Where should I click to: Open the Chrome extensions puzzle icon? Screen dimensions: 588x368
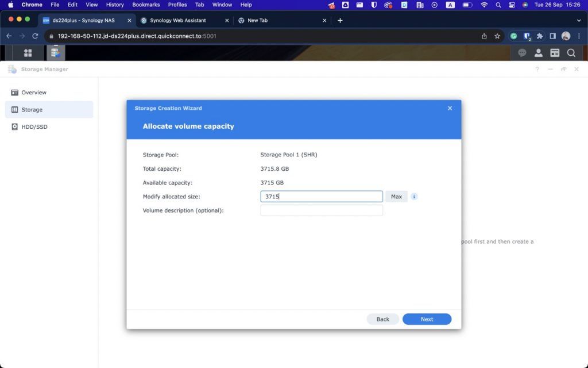pyautogui.click(x=540, y=36)
